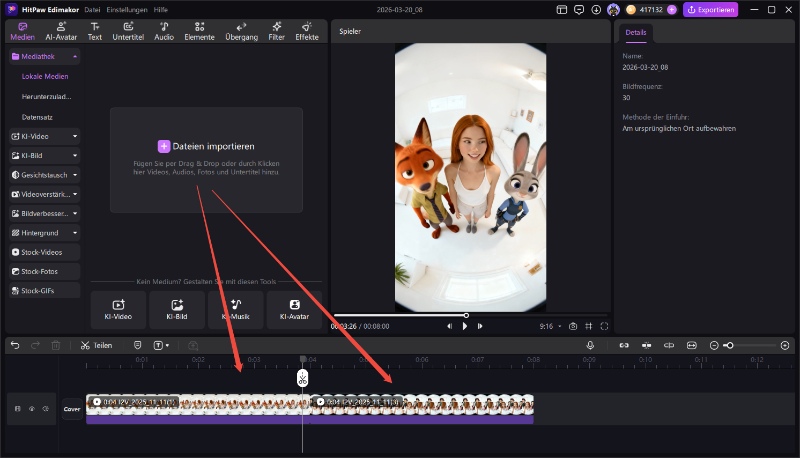Click the timeline zoom out minus icon
The width and height of the screenshot is (800, 458).
[714, 345]
